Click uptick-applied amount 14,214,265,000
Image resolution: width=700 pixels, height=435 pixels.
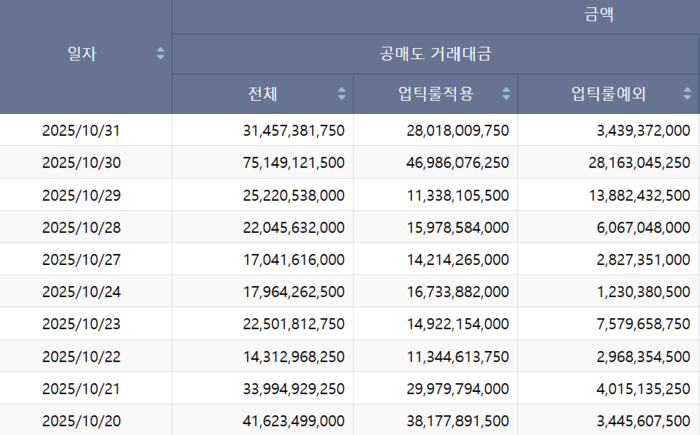[457, 259]
